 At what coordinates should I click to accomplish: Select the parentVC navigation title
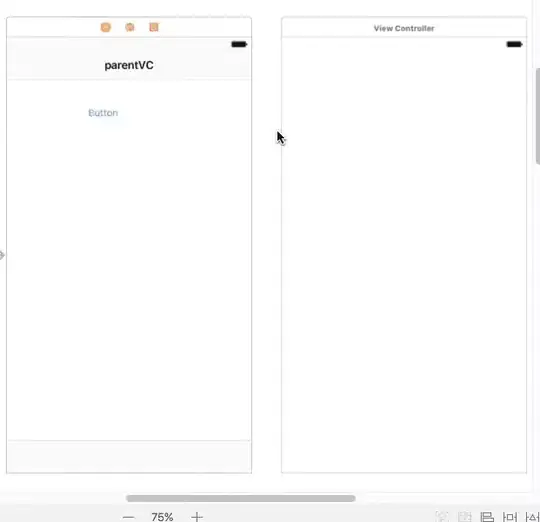click(x=129, y=65)
